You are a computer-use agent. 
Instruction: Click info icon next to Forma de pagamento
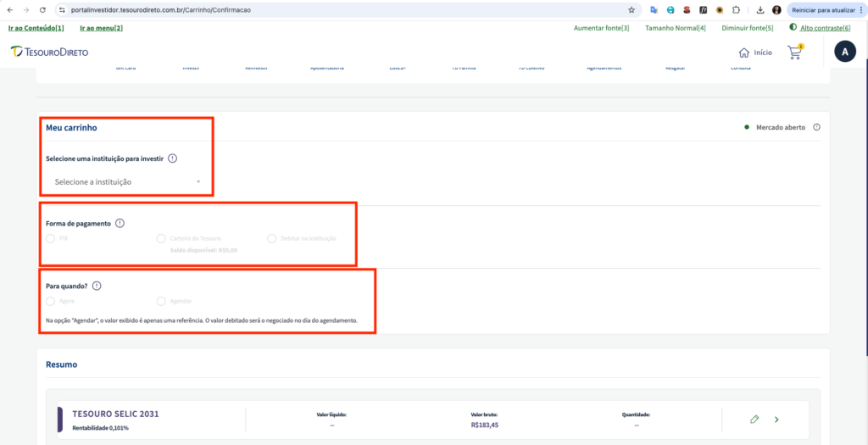point(120,223)
